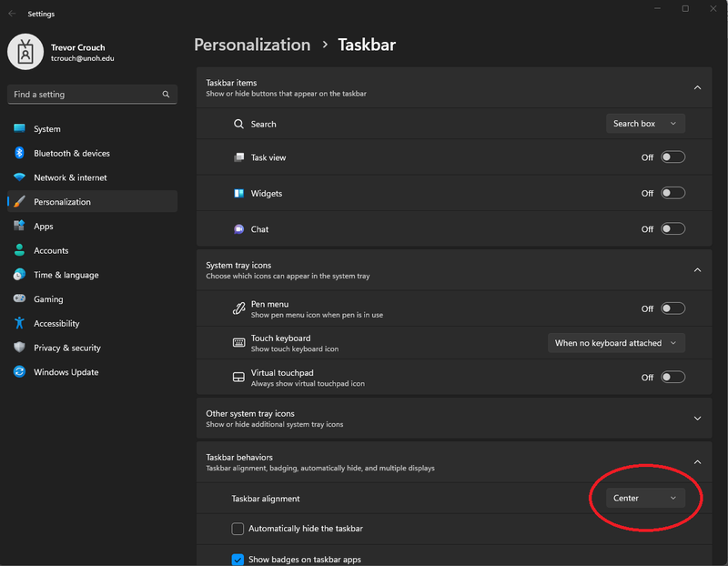Check Automatically hide the taskbar
This screenshot has width=728, height=566.
pyautogui.click(x=238, y=529)
